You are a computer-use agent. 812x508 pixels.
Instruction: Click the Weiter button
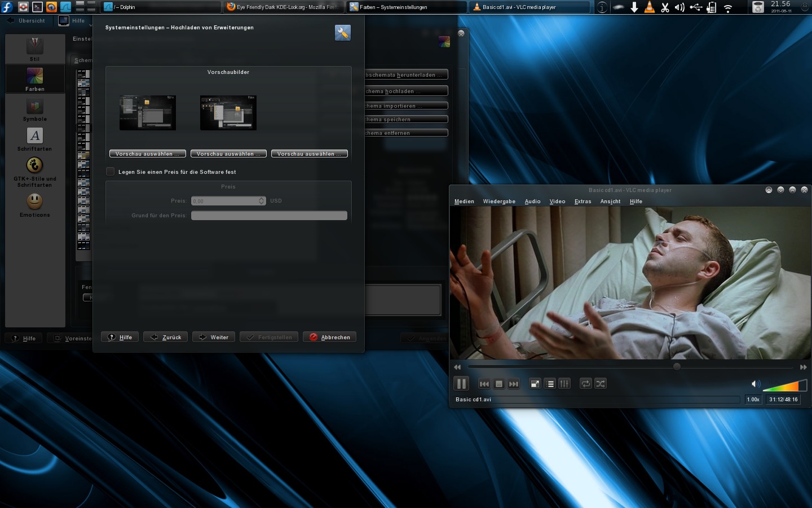(214, 337)
